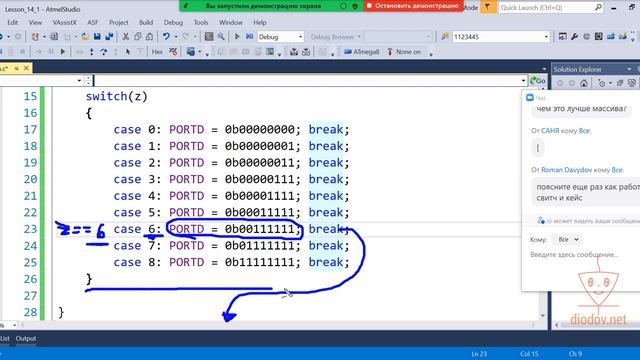
Task: Click the chip icon in top-right toolbar
Action: (598, 37)
